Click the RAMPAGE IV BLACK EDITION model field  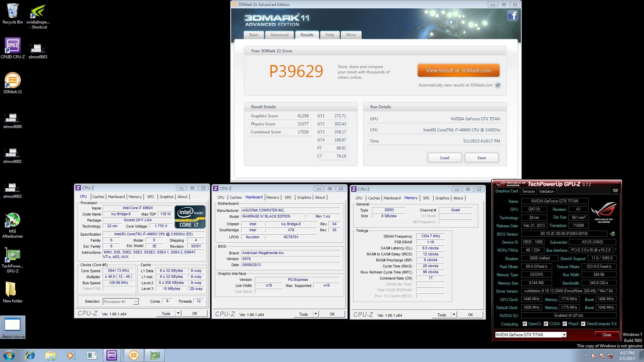273,216
